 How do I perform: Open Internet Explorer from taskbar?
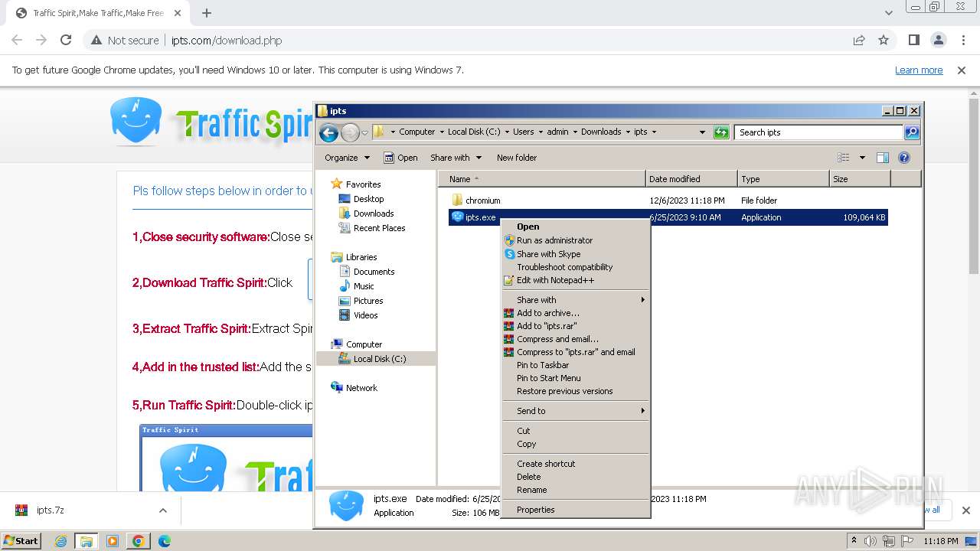coord(61,541)
